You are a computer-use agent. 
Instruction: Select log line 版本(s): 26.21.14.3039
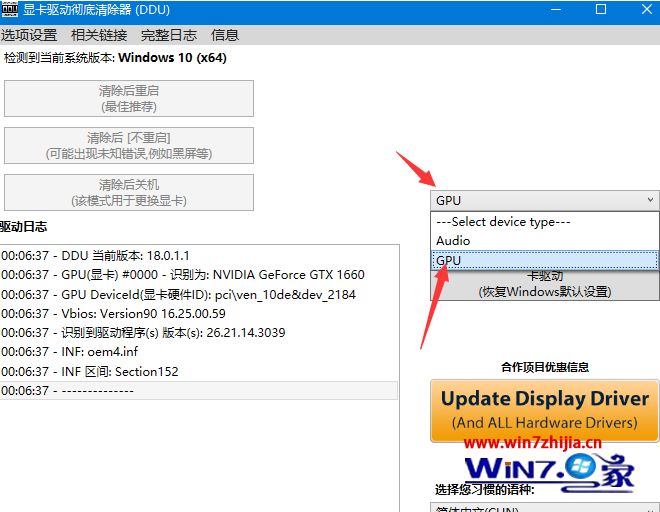[x=199, y=333]
